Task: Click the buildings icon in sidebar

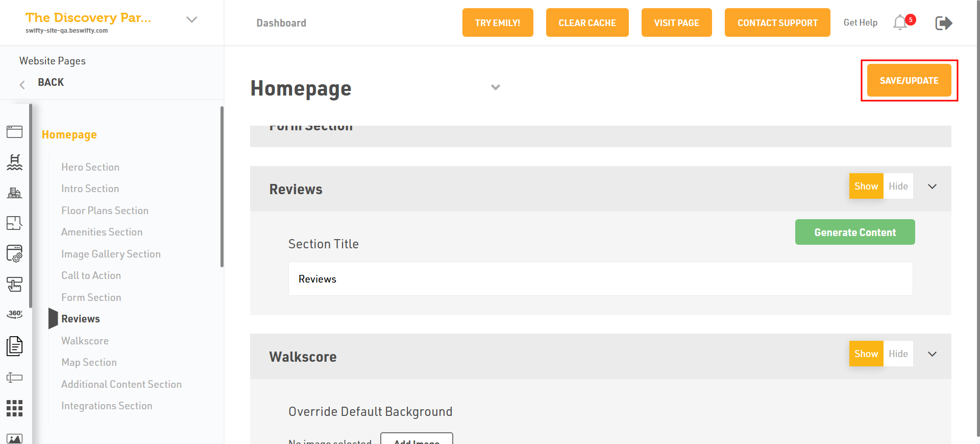Action: pyautogui.click(x=14, y=193)
